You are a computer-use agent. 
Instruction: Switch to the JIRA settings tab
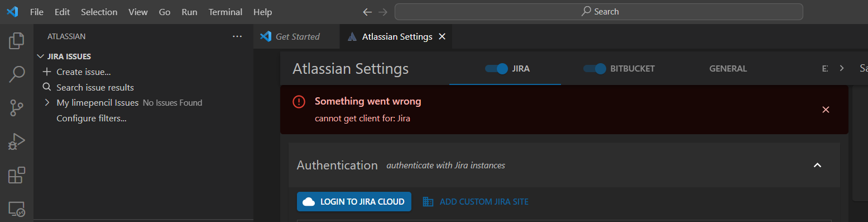coord(505,69)
